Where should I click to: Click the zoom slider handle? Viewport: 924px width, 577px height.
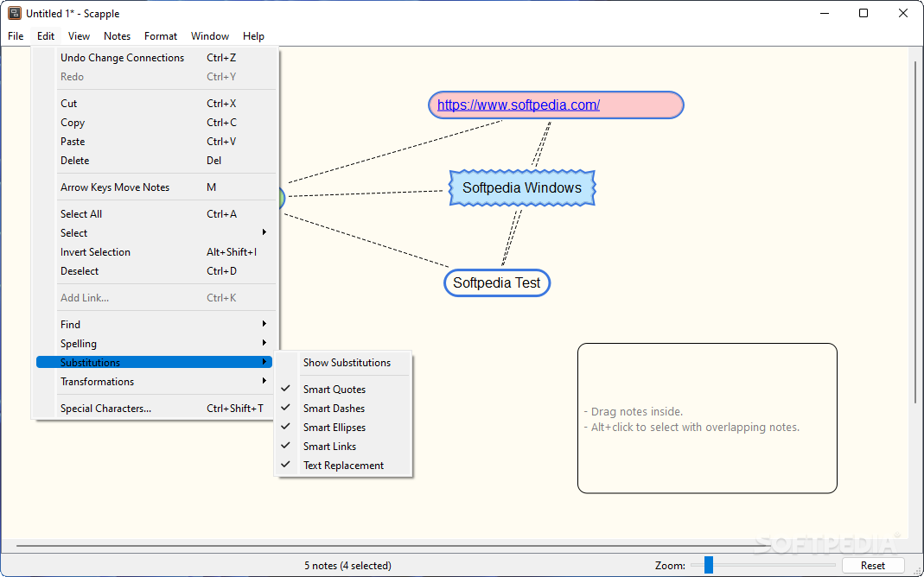(x=709, y=565)
